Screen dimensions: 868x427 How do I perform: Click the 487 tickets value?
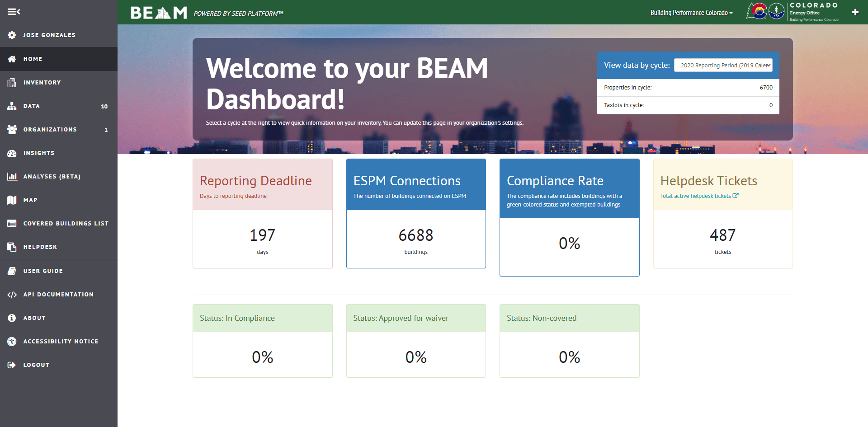tap(723, 235)
